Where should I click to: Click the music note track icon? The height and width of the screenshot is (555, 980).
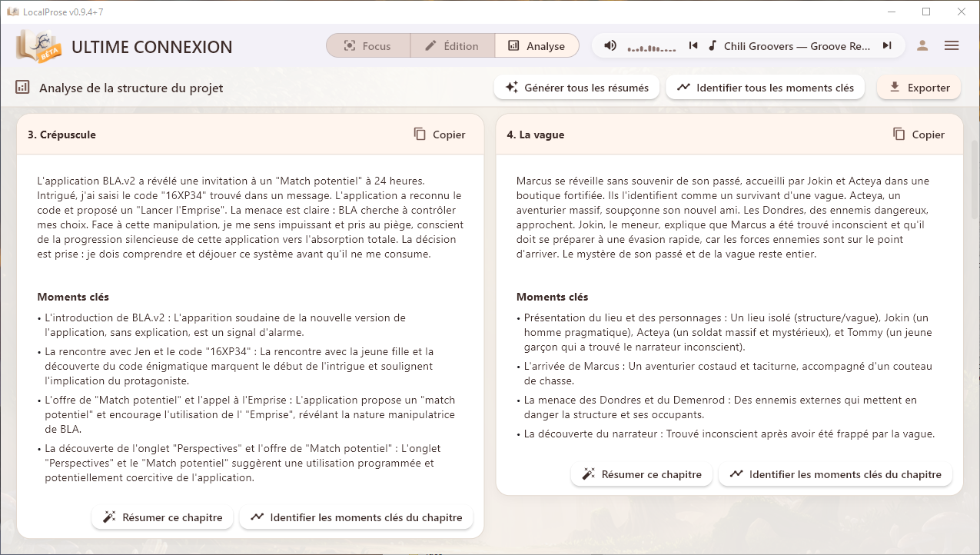[x=713, y=46]
